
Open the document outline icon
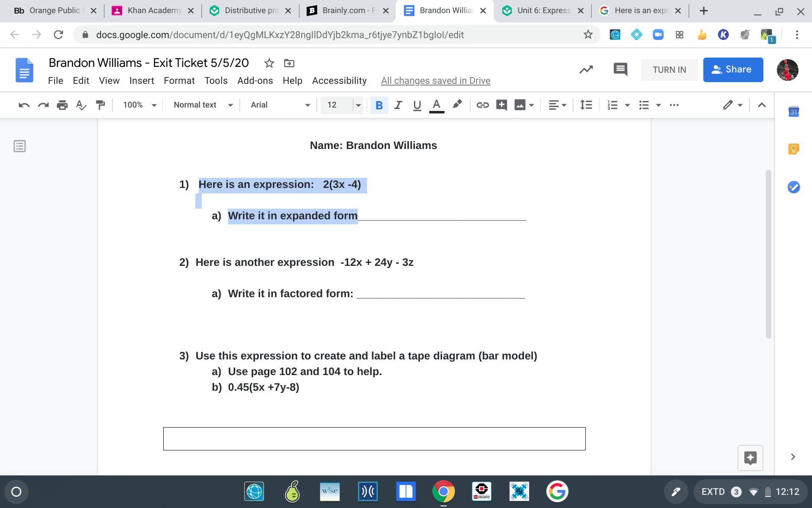19,146
